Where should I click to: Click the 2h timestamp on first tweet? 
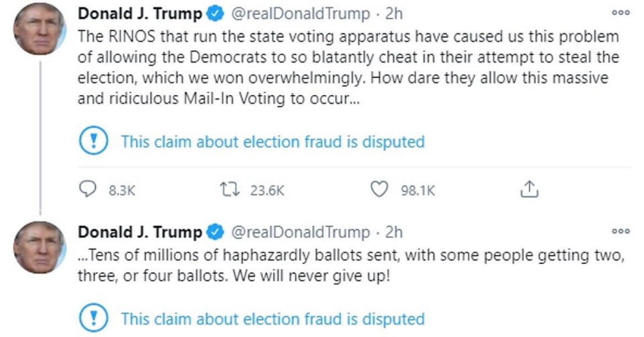click(394, 14)
